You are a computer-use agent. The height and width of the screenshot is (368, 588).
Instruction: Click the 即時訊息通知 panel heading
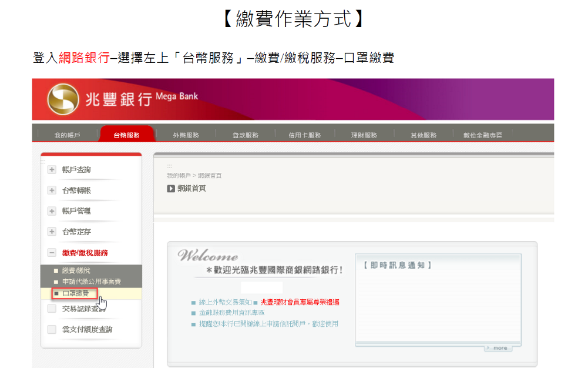tap(398, 265)
